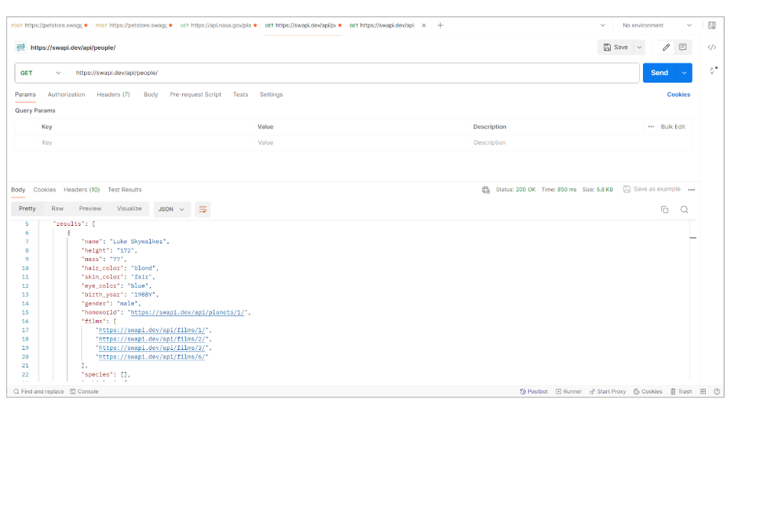Open the comments icon next to Save
Image resolution: width=770 pixels, height=532 pixels.
click(x=683, y=47)
